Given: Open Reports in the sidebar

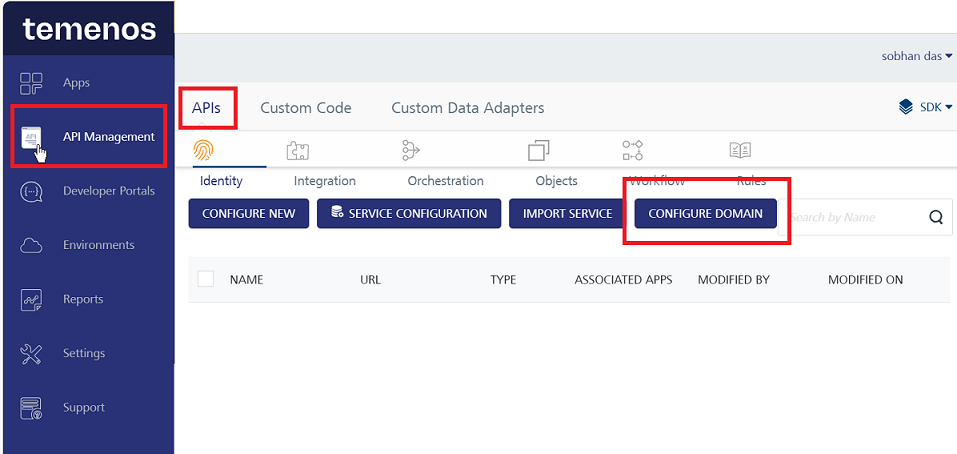Looking at the screenshot, I should [x=83, y=300].
